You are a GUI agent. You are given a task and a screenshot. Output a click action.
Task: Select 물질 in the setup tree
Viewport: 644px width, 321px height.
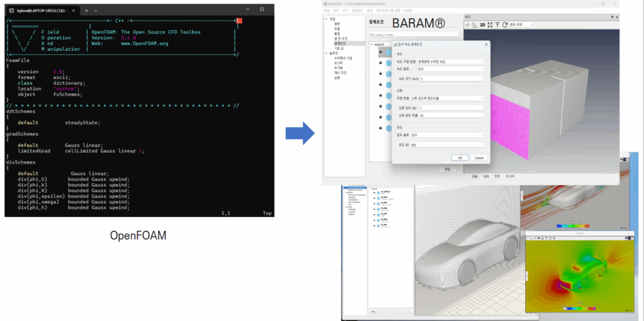tap(337, 33)
